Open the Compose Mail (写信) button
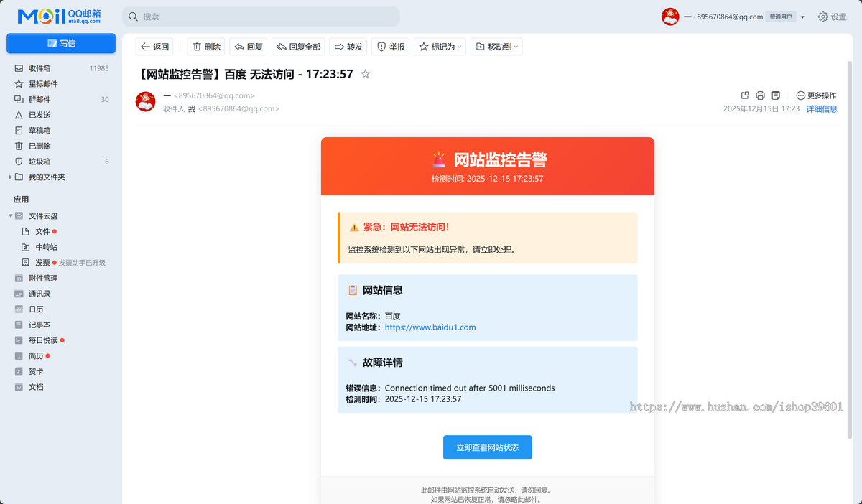This screenshot has width=862, height=504. pyautogui.click(x=60, y=43)
